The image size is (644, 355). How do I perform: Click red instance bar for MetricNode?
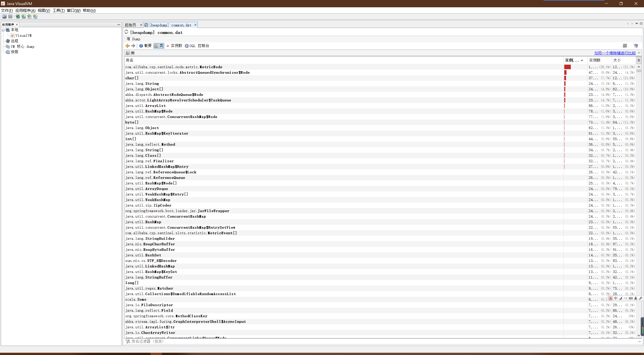click(567, 67)
